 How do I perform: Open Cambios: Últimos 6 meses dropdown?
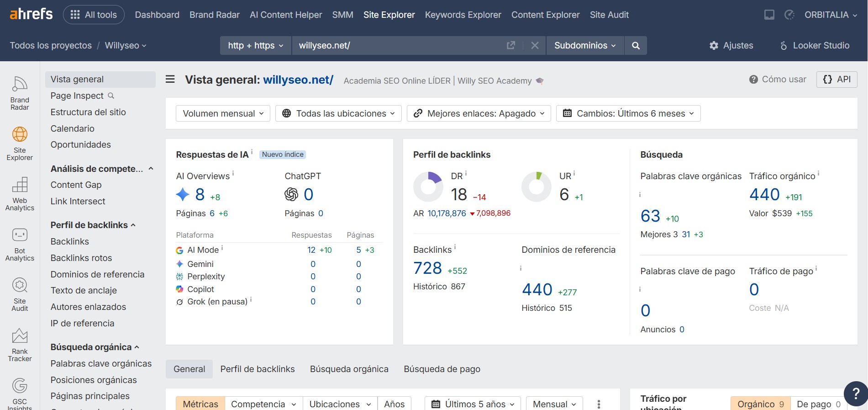pyautogui.click(x=628, y=113)
